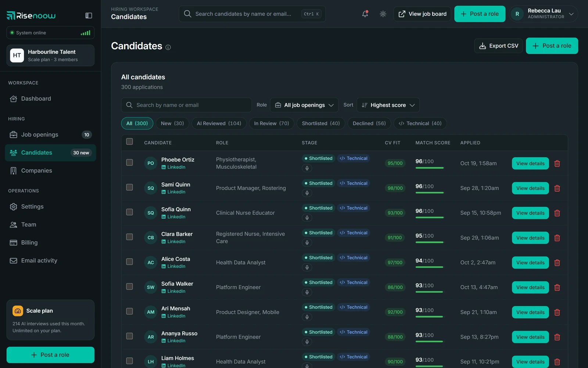588x368 pixels.
Task: View details for Phoebe Ortiz
Action: (x=530, y=163)
